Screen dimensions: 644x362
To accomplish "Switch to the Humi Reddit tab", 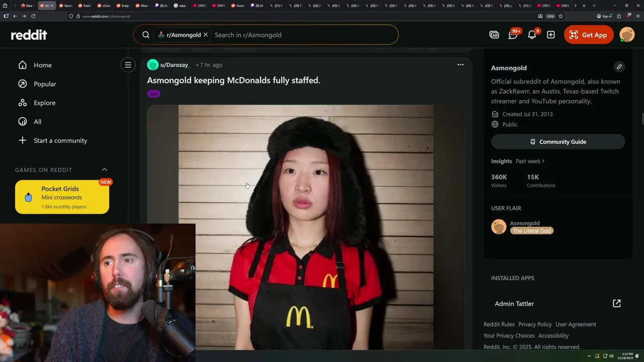I will coord(237,6).
